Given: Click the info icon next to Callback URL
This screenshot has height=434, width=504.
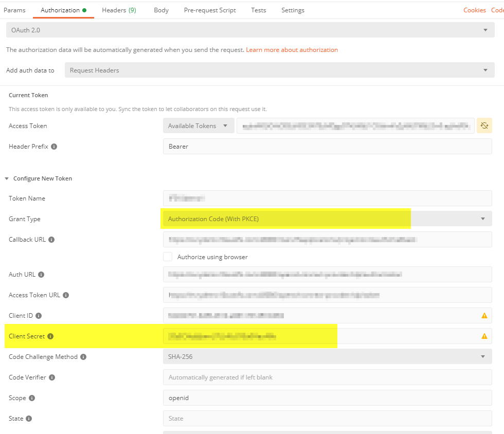Looking at the screenshot, I should click(50, 239).
